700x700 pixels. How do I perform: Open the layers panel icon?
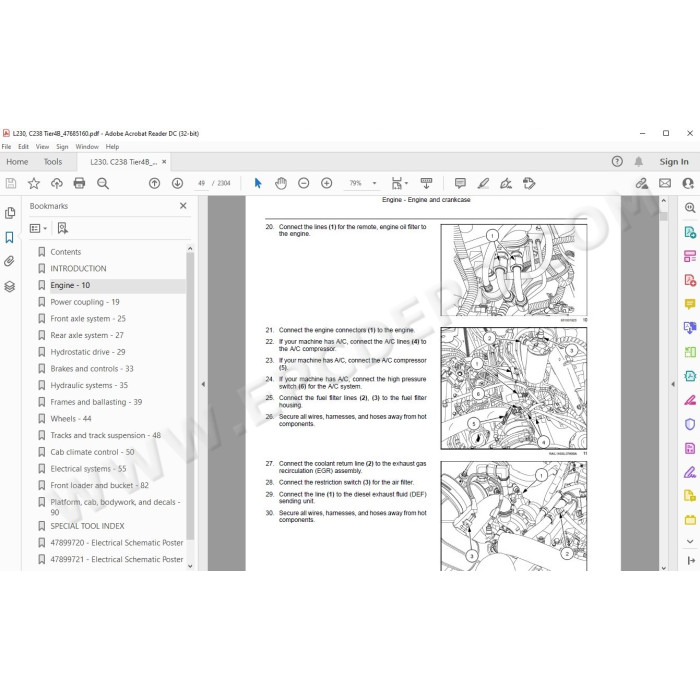[x=10, y=286]
